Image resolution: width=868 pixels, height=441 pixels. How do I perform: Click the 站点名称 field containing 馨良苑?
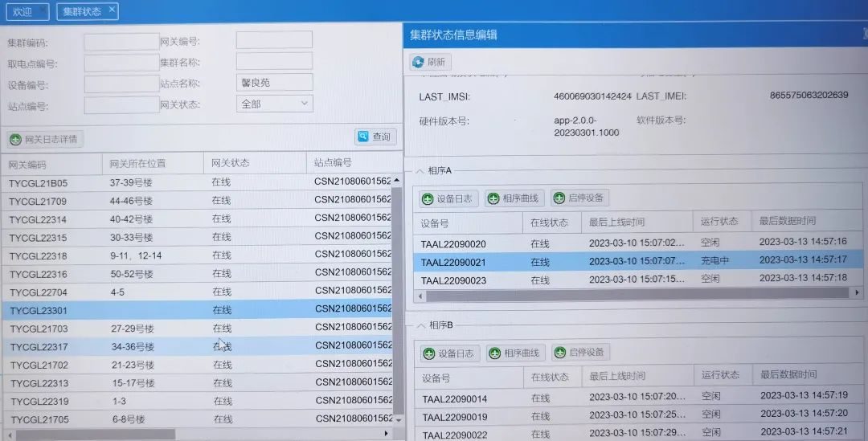click(274, 83)
